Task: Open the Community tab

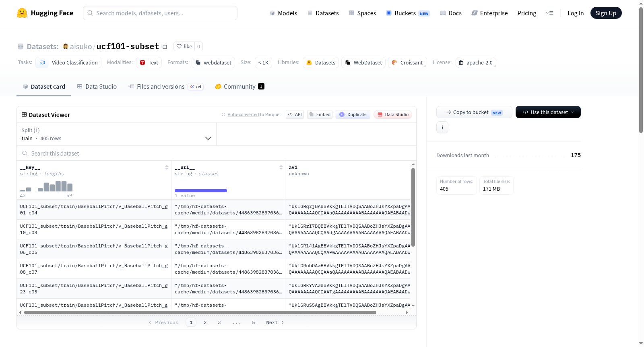Action: coord(239,86)
